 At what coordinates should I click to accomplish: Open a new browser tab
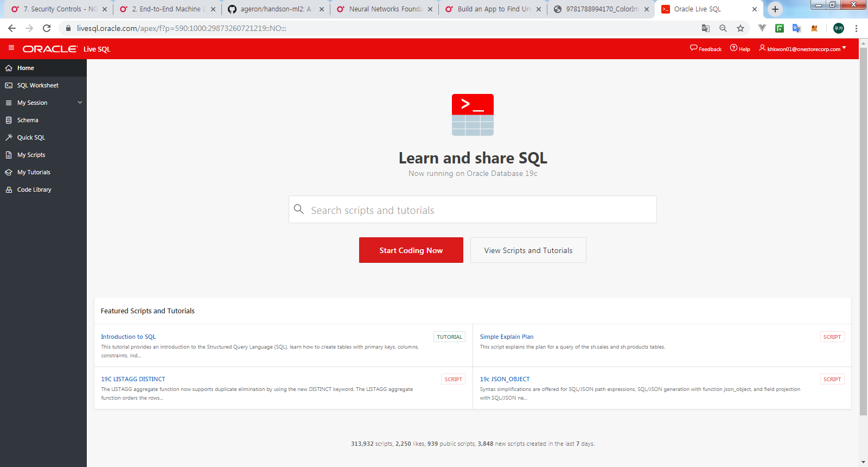click(x=775, y=9)
